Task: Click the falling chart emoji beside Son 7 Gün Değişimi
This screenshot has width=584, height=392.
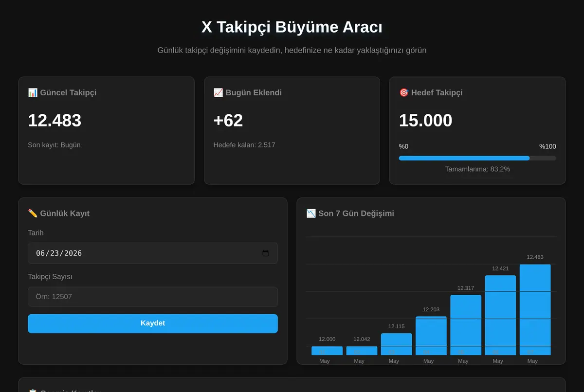Action: click(x=311, y=213)
